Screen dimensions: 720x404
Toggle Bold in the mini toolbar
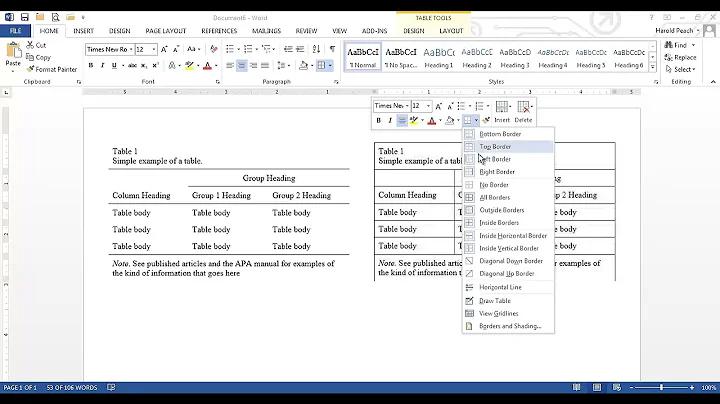coord(378,121)
